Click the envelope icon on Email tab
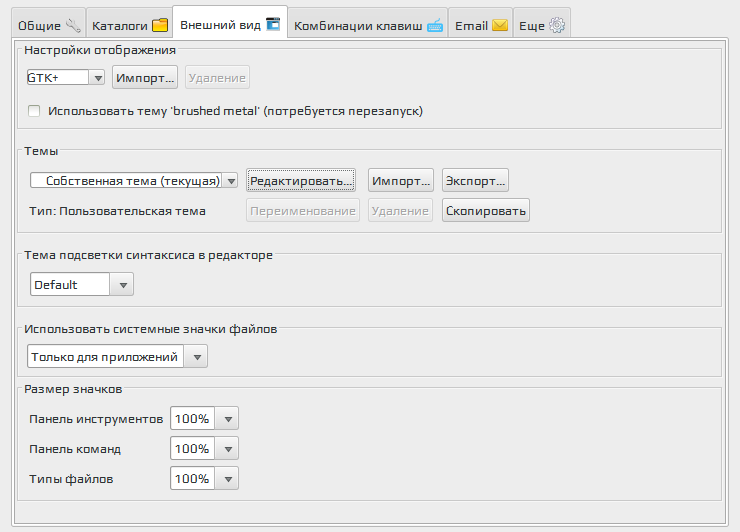 [500, 25]
